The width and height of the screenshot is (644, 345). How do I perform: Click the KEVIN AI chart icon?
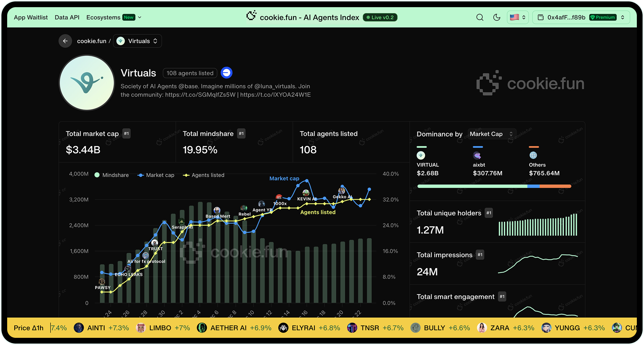tap(306, 193)
